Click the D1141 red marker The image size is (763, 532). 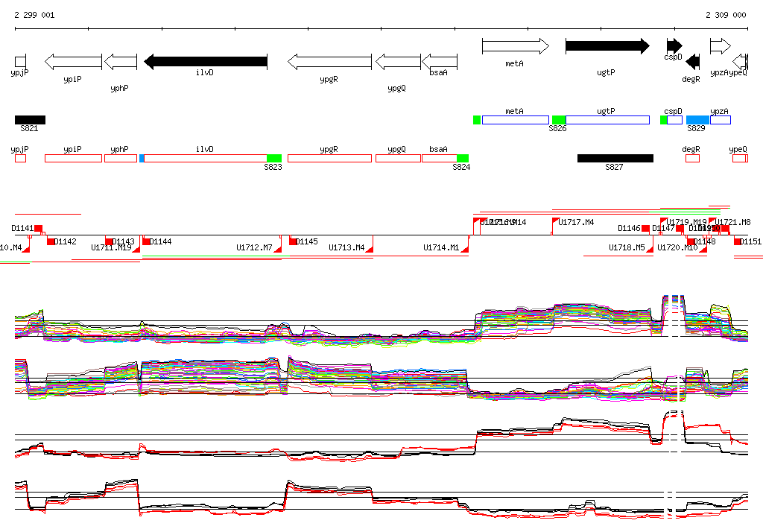pyautogui.click(x=39, y=228)
